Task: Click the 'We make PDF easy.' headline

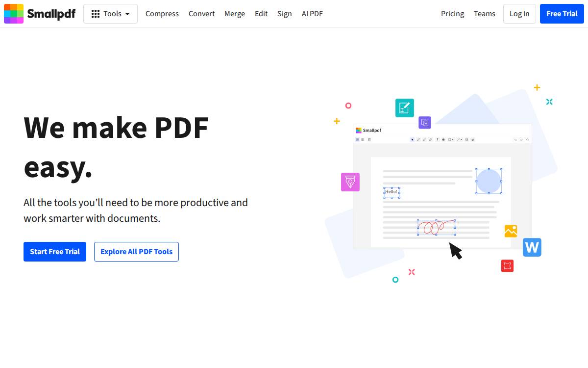Action: 116,147
